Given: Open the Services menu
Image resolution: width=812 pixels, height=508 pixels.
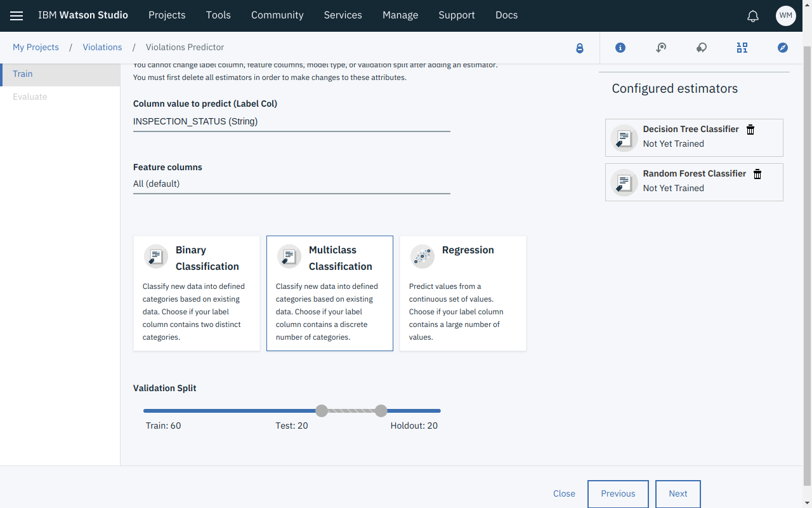Looking at the screenshot, I should (343, 15).
